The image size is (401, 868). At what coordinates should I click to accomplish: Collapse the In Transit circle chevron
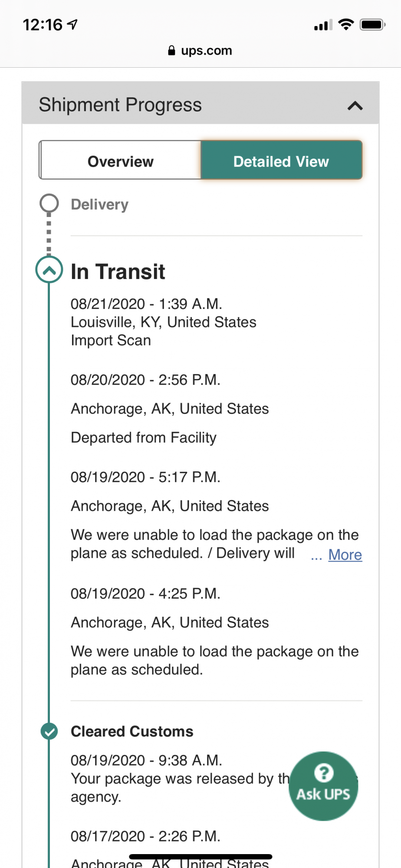coord(49,270)
